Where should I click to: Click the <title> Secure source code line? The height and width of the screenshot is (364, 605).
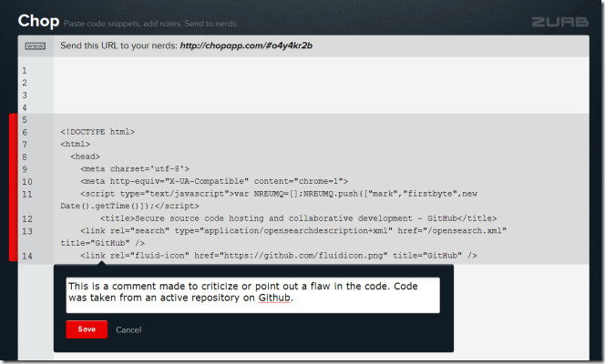pos(298,218)
